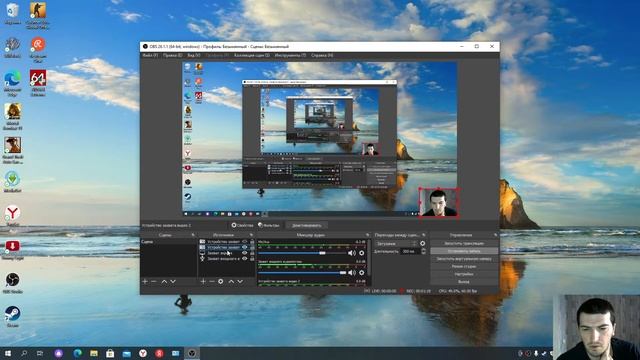Open the Инструменты menu
The image size is (640, 360).
pos(290,56)
